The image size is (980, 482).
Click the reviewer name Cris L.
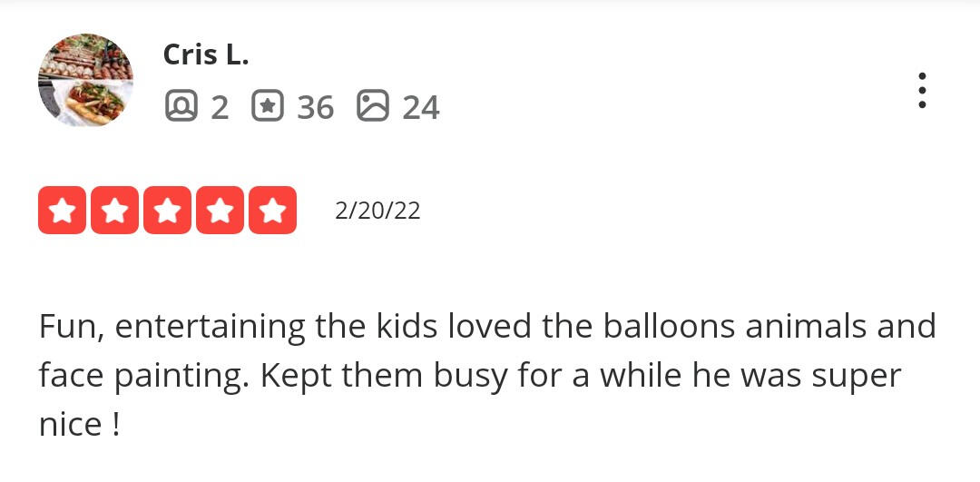(205, 54)
